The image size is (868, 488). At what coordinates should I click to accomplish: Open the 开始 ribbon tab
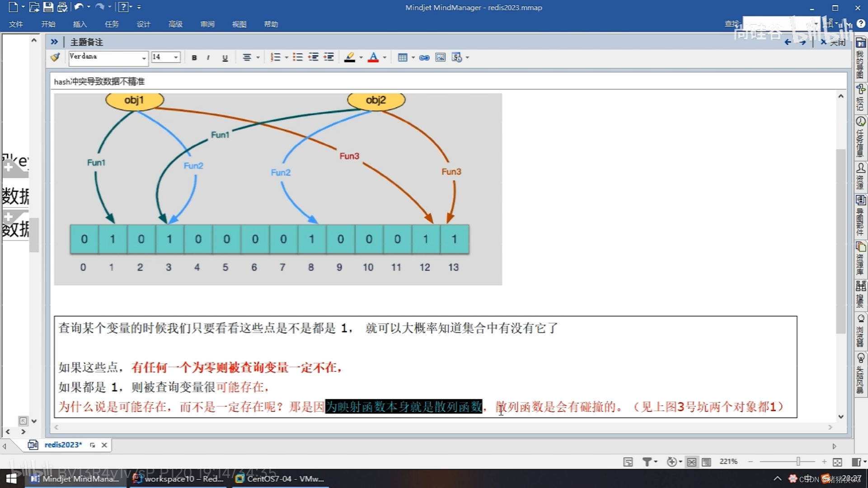pyautogui.click(x=48, y=24)
